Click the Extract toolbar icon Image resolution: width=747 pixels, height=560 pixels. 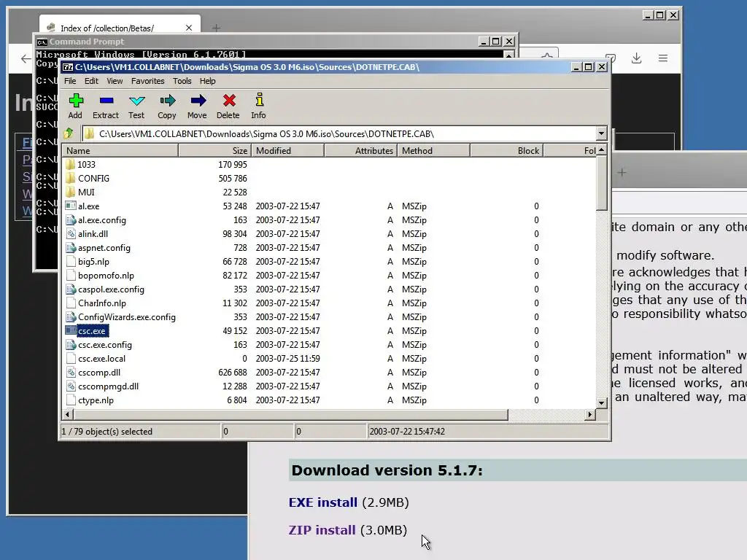click(x=107, y=101)
